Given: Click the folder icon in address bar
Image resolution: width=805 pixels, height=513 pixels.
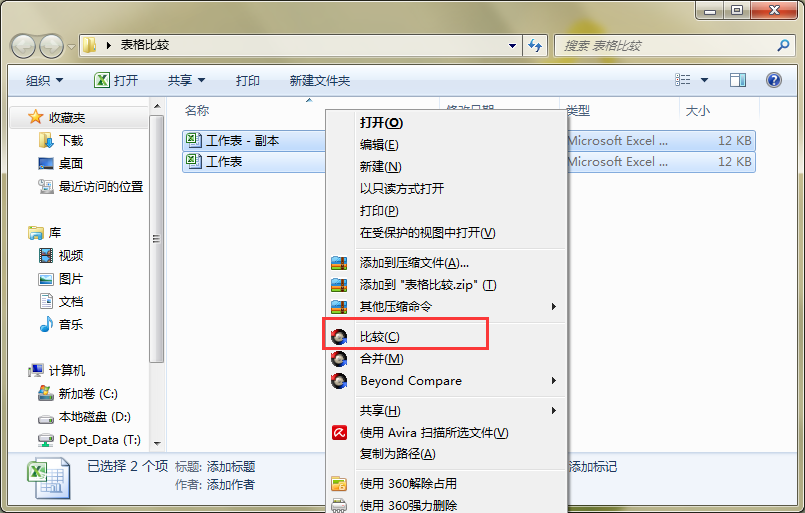Looking at the screenshot, I should click(89, 45).
